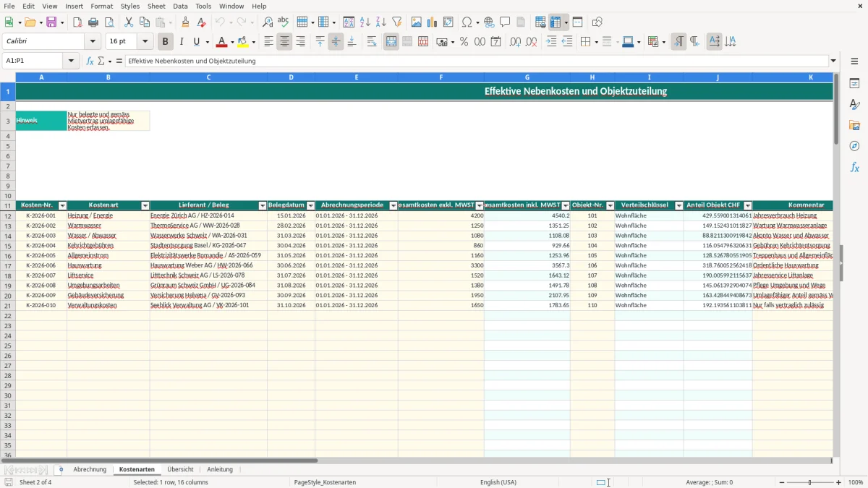Zoom in with plus button

tap(839, 482)
